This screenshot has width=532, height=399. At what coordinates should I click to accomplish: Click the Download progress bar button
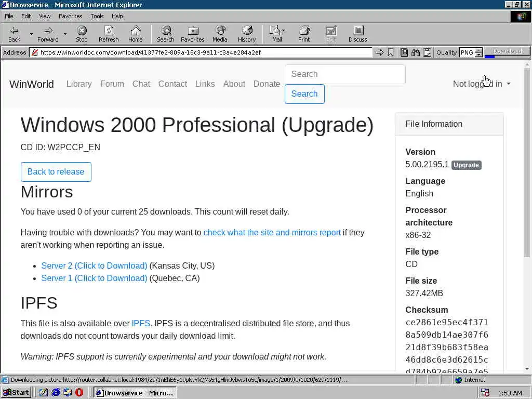[x=507, y=52]
